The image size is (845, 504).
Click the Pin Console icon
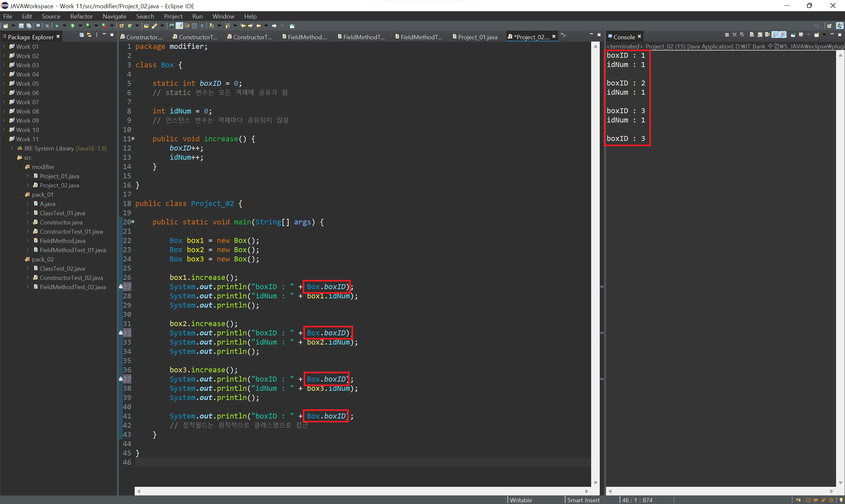[793, 35]
